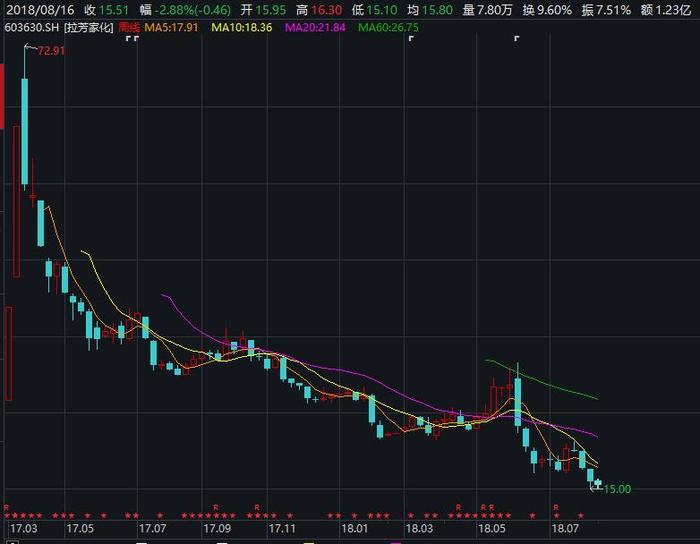Click the first red star event marker
The width and height of the screenshot is (700, 544).
pyautogui.click(x=8, y=515)
